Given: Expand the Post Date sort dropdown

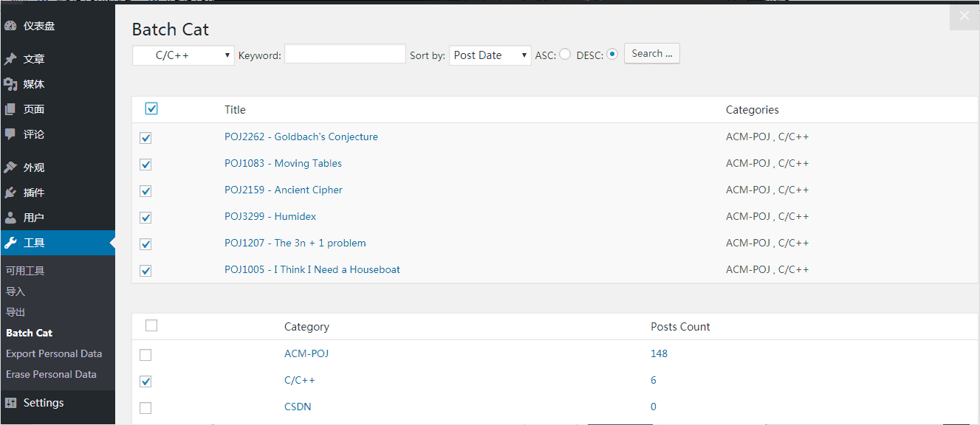Looking at the screenshot, I should click(x=490, y=55).
